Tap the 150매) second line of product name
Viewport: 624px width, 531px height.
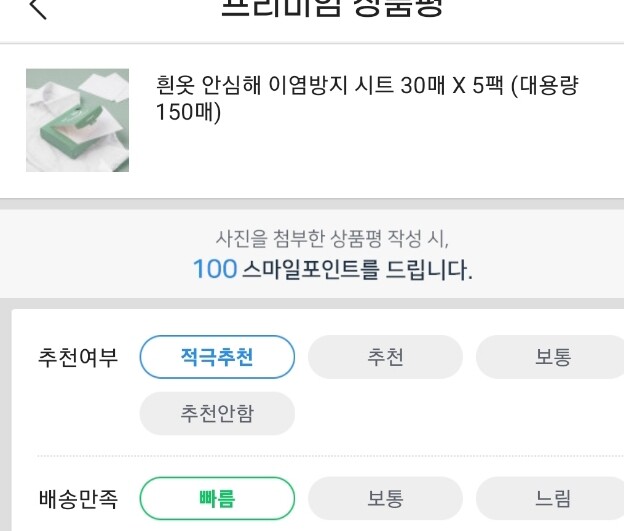(x=188, y=112)
